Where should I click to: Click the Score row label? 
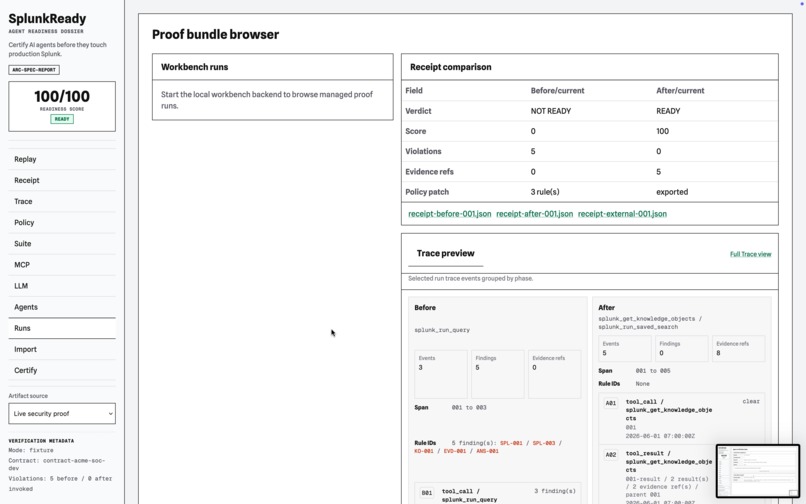(415, 131)
